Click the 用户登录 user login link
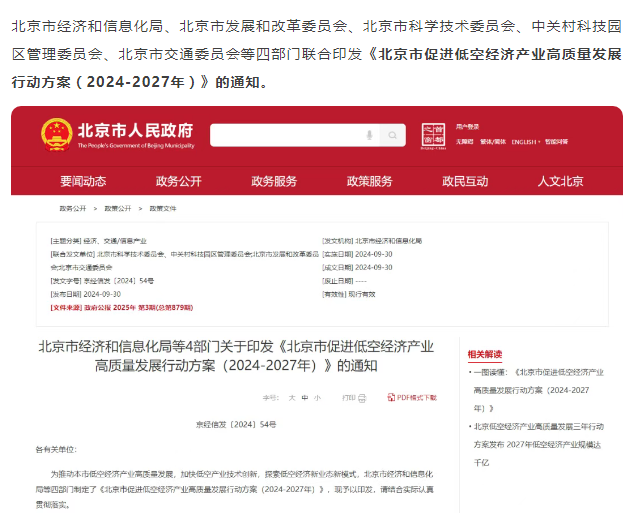The width and height of the screenshot is (634, 519). (x=468, y=127)
